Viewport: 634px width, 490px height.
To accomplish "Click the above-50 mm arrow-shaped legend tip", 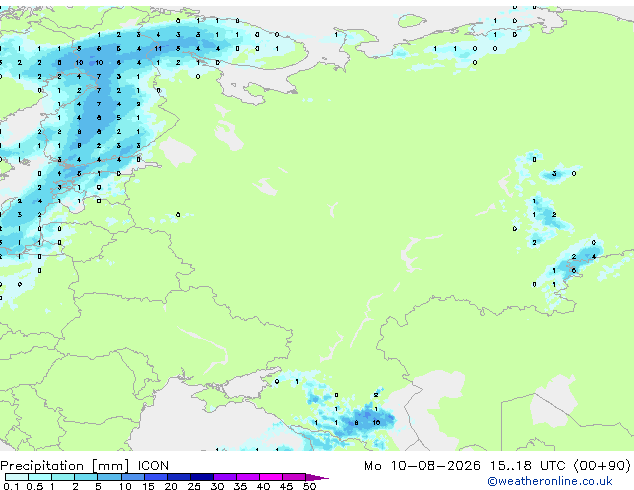I will [x=317, y=477].
